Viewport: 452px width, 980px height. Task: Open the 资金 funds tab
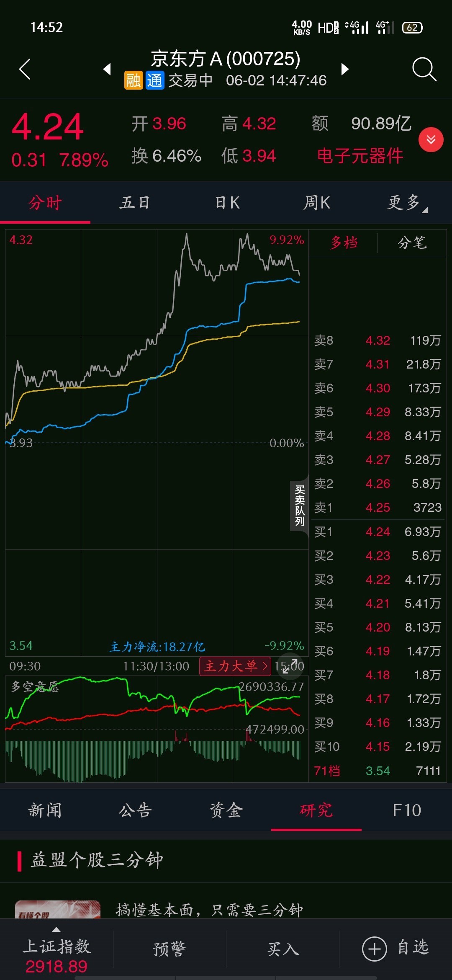[x=226, y=810]
